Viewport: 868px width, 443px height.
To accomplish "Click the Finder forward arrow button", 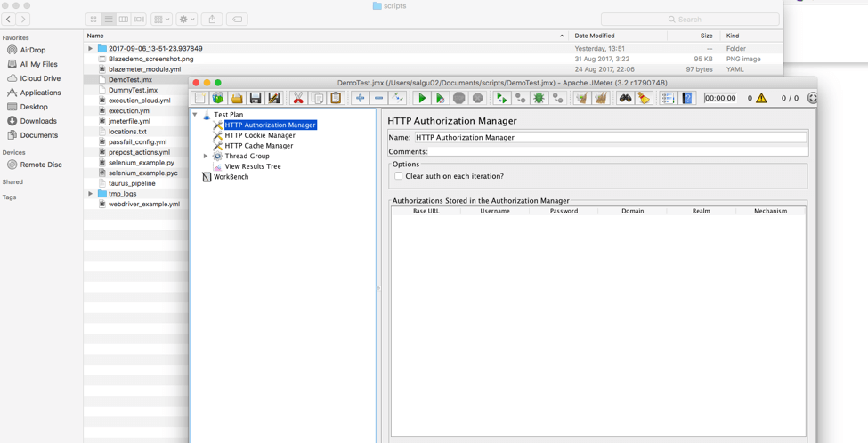I will [22, 20].
